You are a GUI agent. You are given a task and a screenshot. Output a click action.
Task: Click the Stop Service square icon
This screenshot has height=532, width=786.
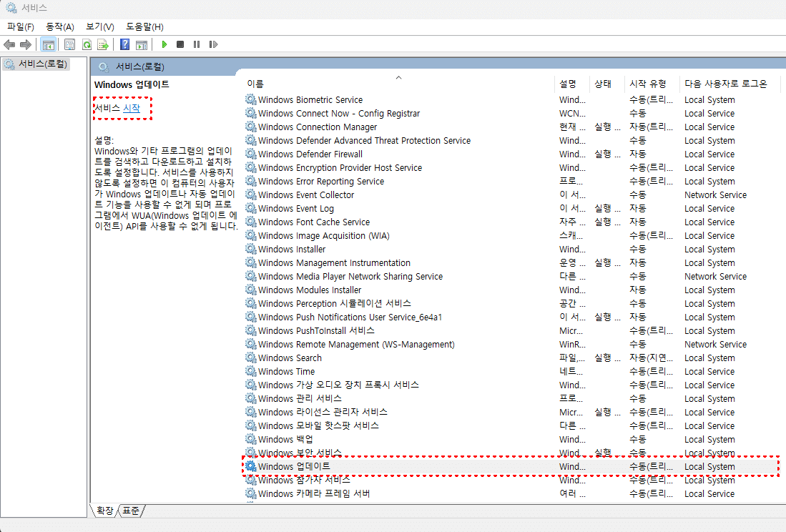point(180,44)
